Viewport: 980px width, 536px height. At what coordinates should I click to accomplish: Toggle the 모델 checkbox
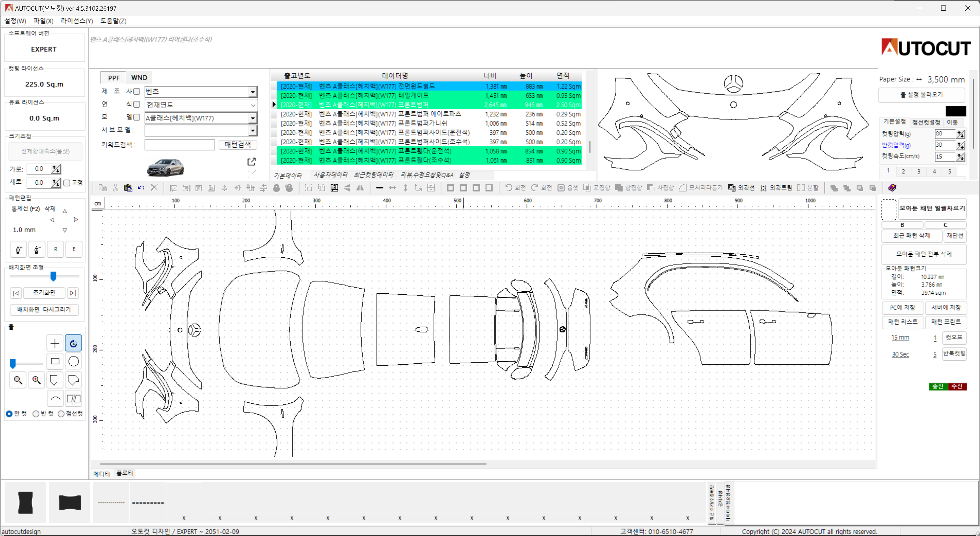[137, 117]
